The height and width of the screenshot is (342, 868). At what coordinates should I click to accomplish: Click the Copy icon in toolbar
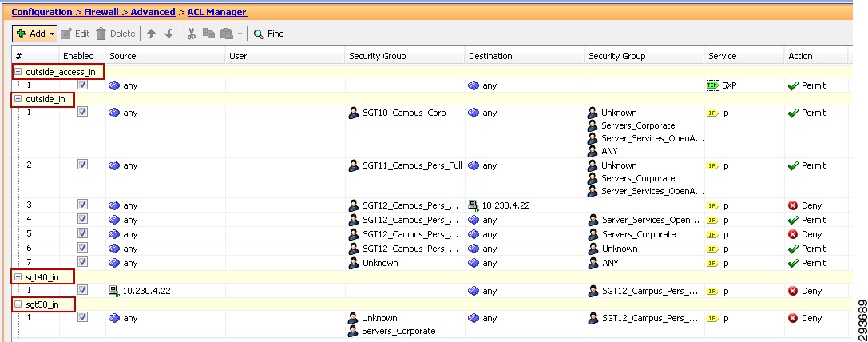point(208,34)
